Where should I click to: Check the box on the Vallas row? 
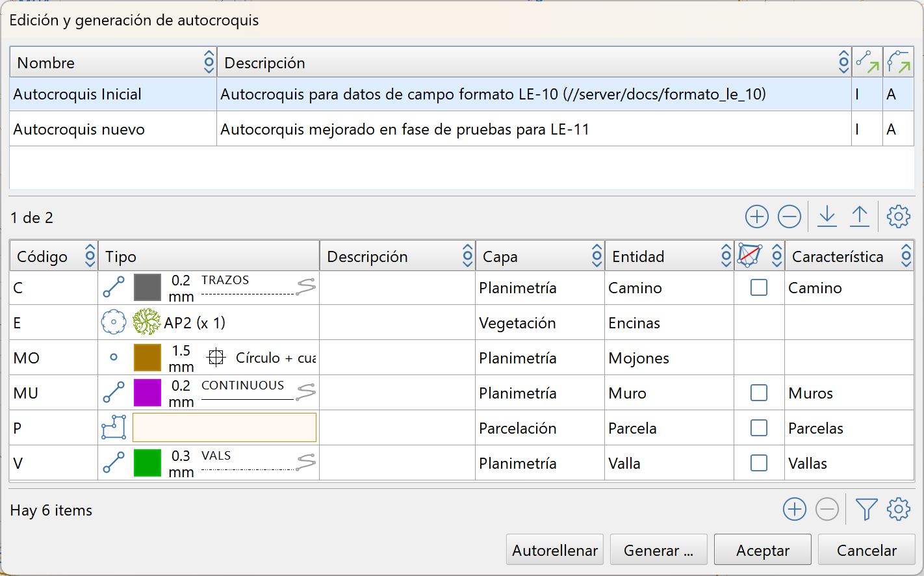click(x=759, y=463)
